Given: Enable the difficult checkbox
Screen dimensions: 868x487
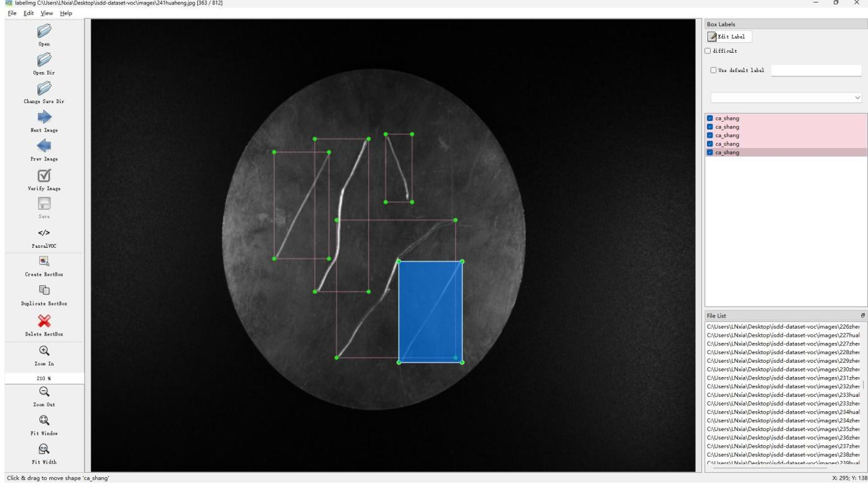Looking at the screenshot, I should pos(708,51).
